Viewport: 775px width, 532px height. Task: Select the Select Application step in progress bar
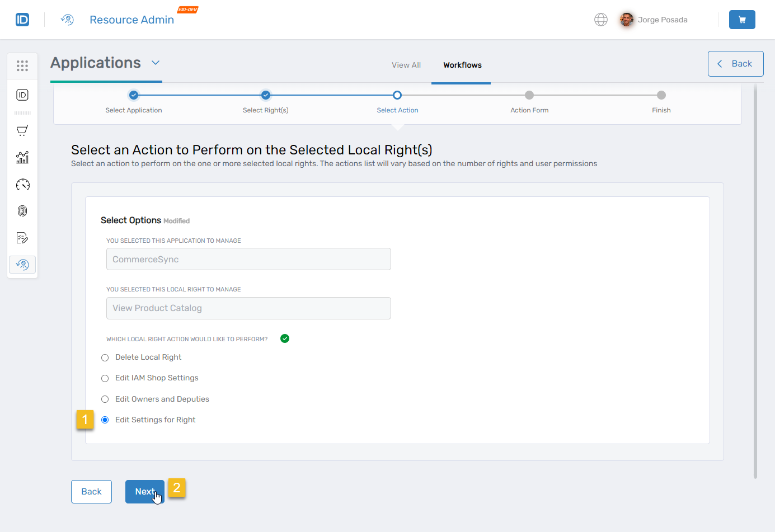click(x=133, y=95)
